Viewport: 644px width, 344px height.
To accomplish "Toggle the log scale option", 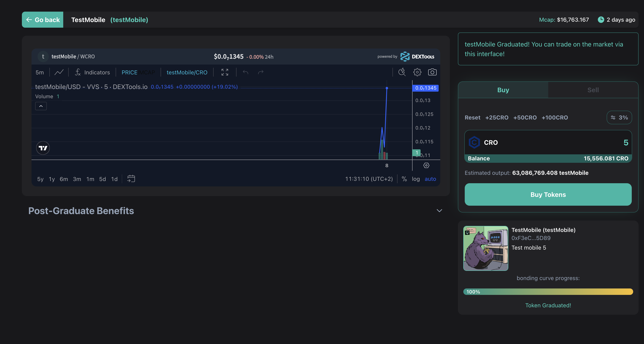I will coord(416,179).
